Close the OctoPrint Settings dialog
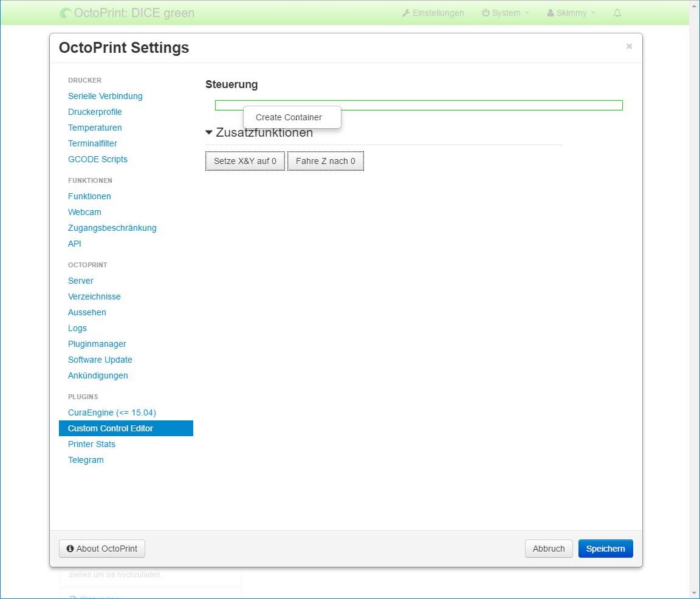Image resolution: width=700 pixels, height=599 pixels. pyautogui.click(x=629, y=46)
